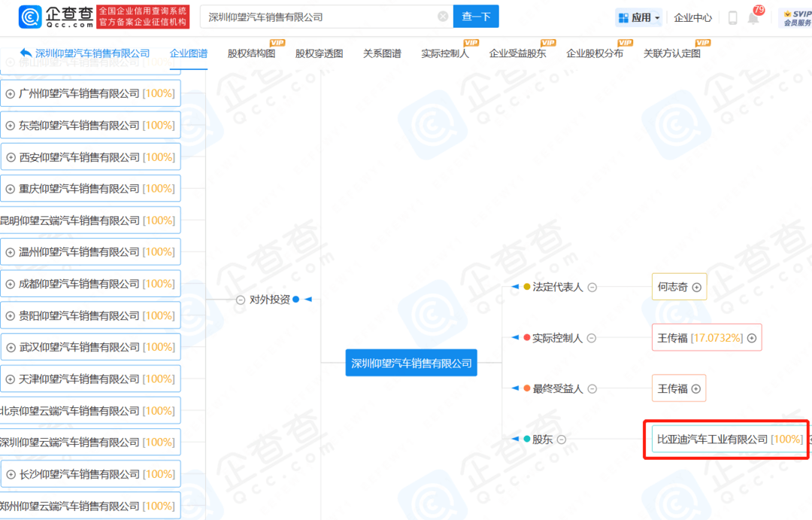
Task: Expand the 贵阳仰望汽车销售有限公司 node
Action: pos(10,316)
